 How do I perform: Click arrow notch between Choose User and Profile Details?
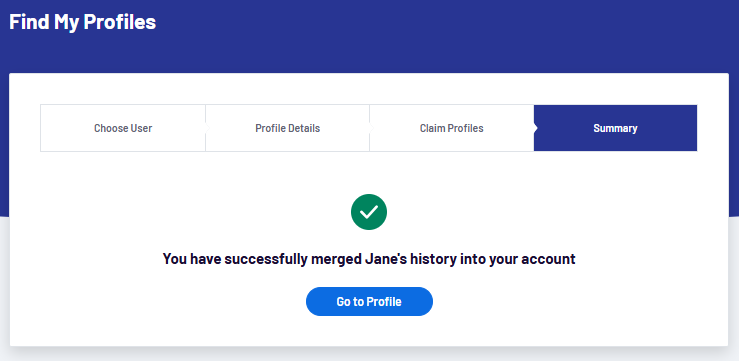pos(207,128)
